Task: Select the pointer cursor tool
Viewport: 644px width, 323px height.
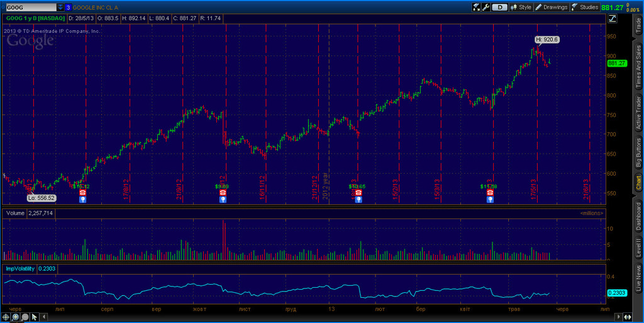Action: 34,317
